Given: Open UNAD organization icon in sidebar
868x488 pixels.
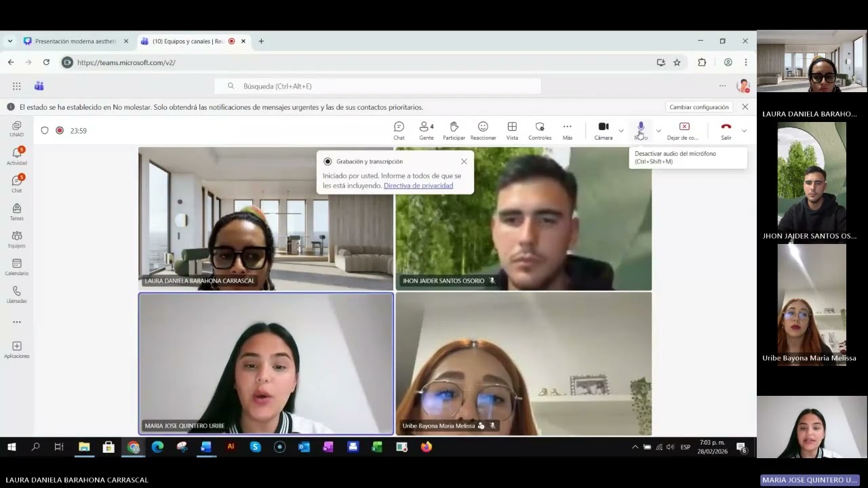Looking at the screenshot, I should [x=17, y=129].
